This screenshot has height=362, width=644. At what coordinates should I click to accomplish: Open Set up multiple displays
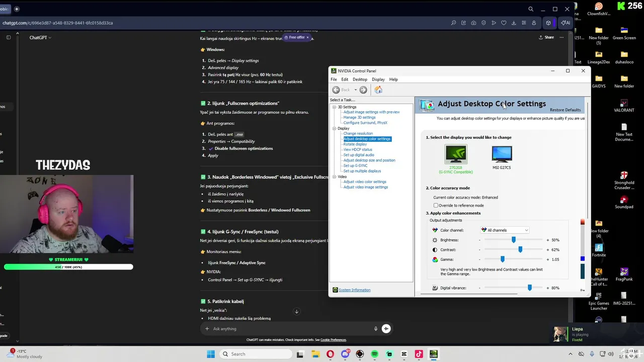[x=362, y=171]
